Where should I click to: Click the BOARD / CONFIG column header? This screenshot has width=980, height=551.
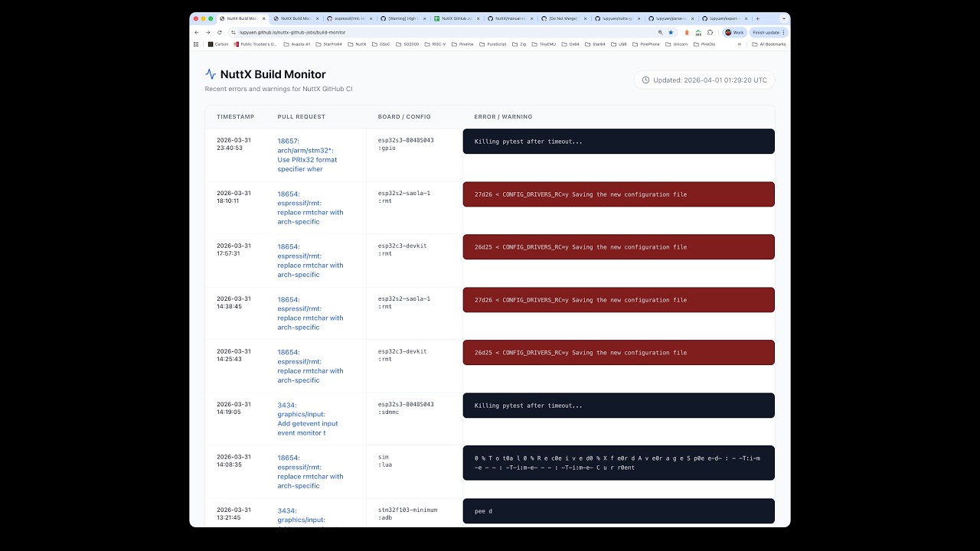pyautogui.click(x=404, y=116)
